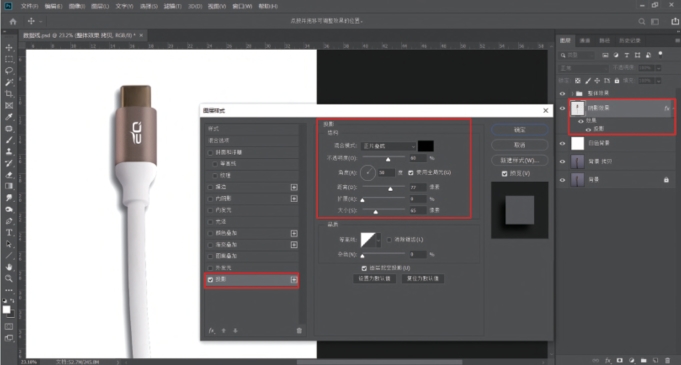
Task: Open the drop shadow blend mode dropdown
Action: (388, 146)
